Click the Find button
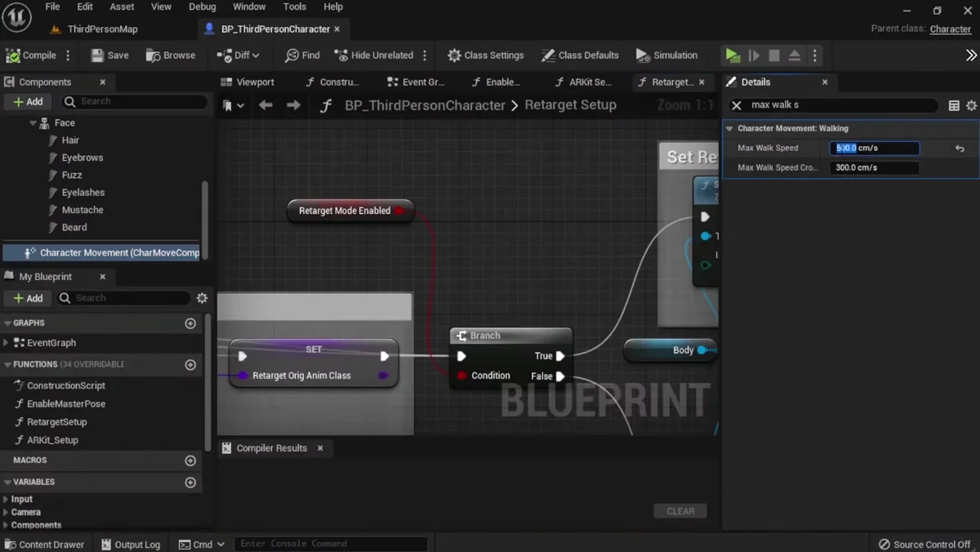The width and height of the screenshot is (980, 552). tap(302, 56)
